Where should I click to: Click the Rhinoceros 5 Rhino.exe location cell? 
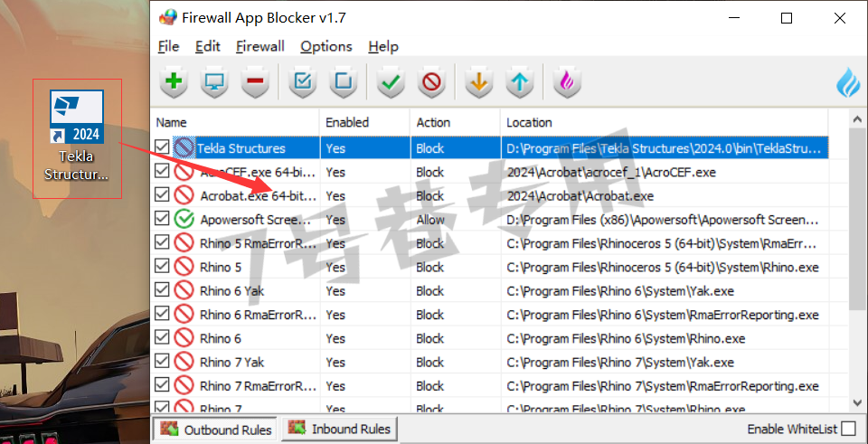click(663, 267)
